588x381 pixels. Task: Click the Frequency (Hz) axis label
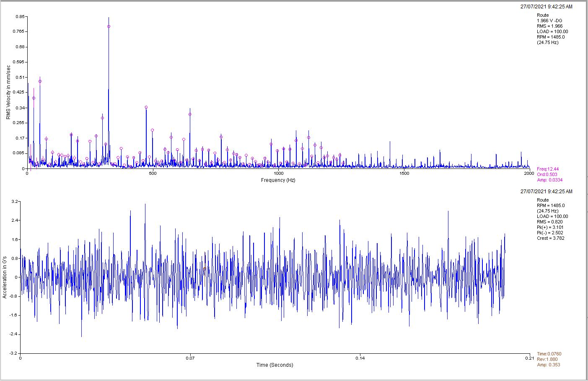(x=278, y=180)
